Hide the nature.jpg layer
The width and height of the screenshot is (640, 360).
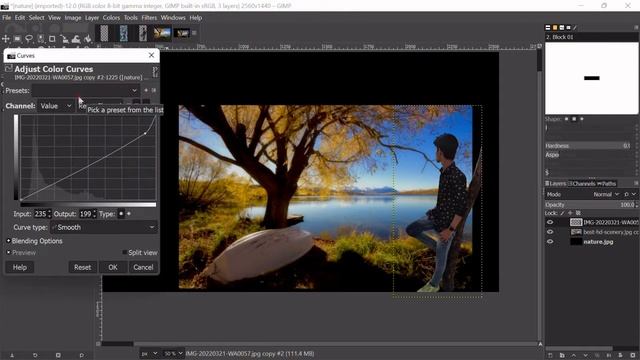(550, 242)
